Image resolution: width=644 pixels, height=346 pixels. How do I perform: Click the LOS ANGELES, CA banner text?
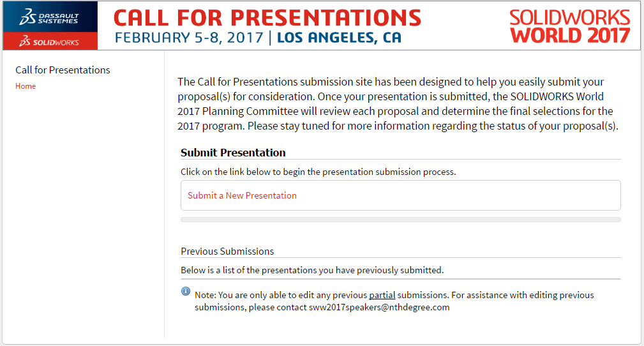click(x=339, y=38)
